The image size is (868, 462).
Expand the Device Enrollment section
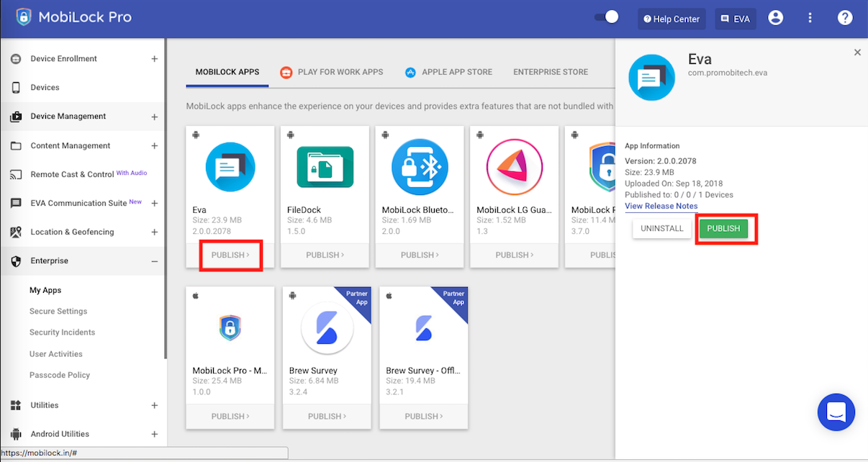154,59
